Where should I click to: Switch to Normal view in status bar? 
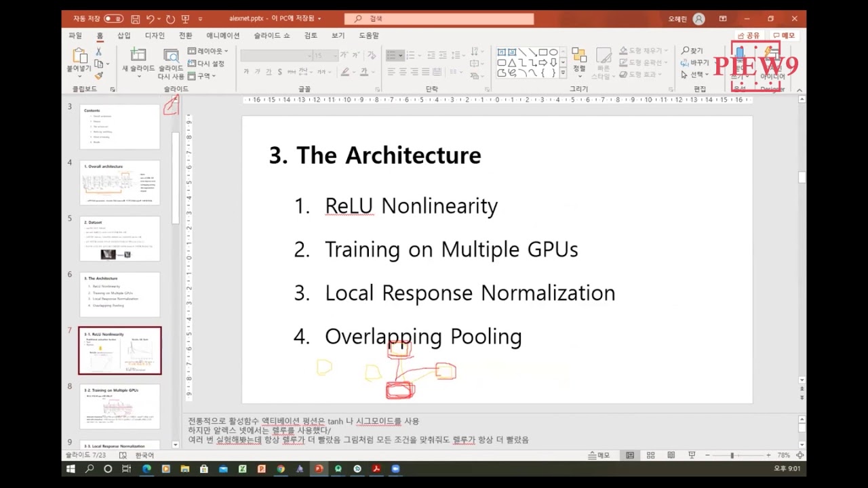pos(630,455)
